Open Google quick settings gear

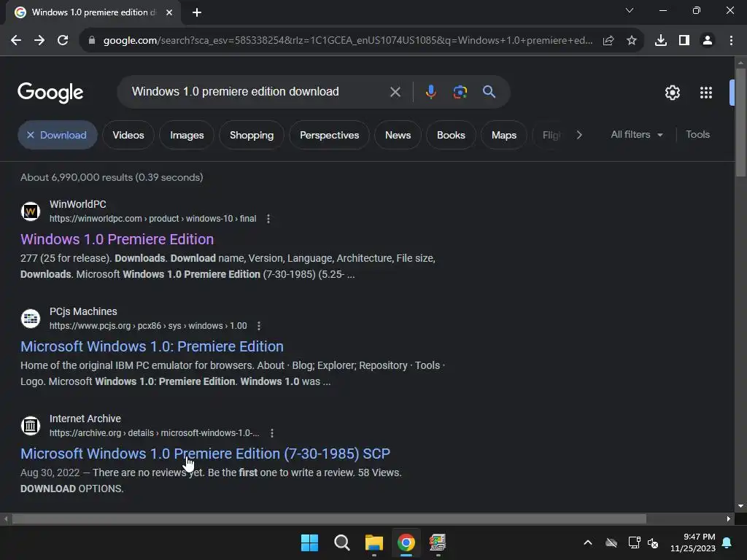pyautogui.click(x=672, y=93)
